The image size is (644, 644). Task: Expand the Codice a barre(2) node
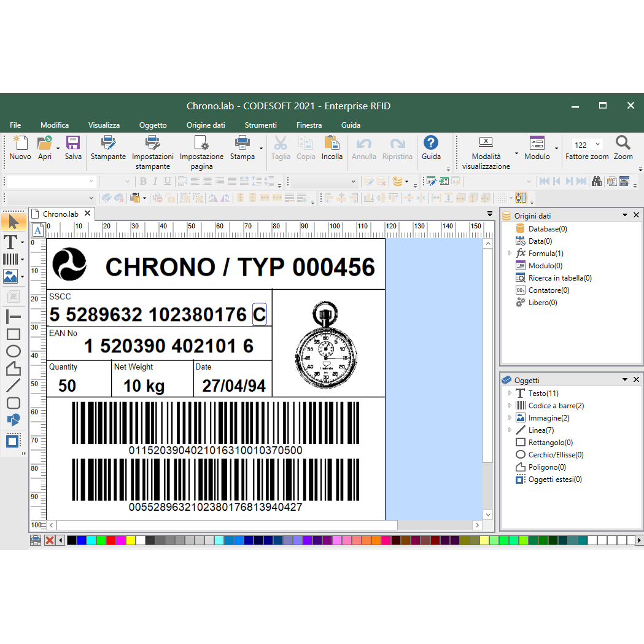(x=510, y=406)
